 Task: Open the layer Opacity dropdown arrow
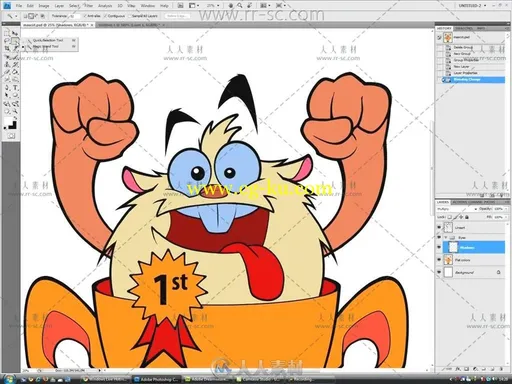coord(505,209)
